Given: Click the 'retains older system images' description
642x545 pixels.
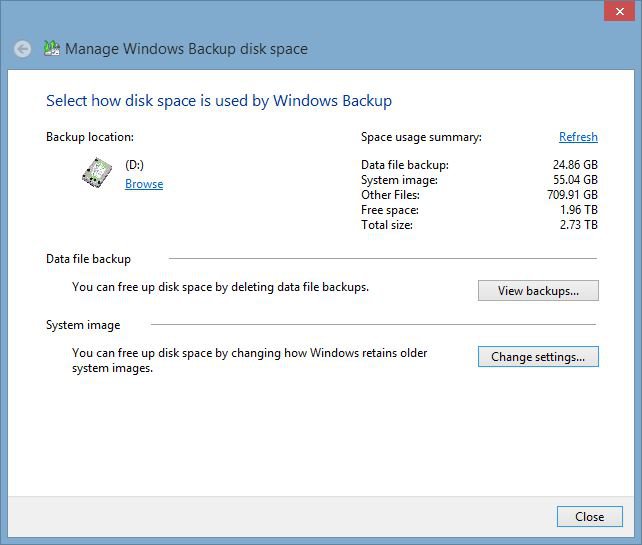Looking at the screenshot, I should point(249,360).
